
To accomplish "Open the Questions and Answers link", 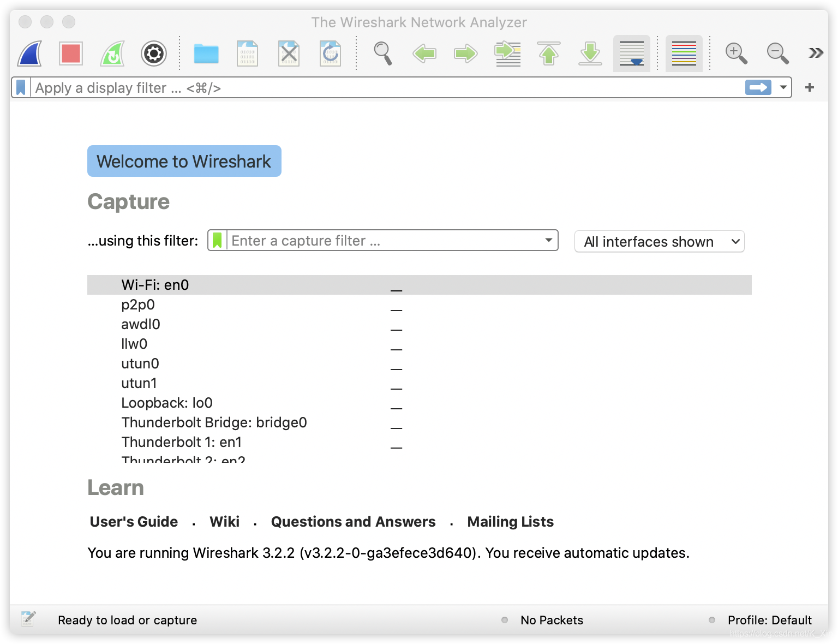I will (x=354, y=522).
